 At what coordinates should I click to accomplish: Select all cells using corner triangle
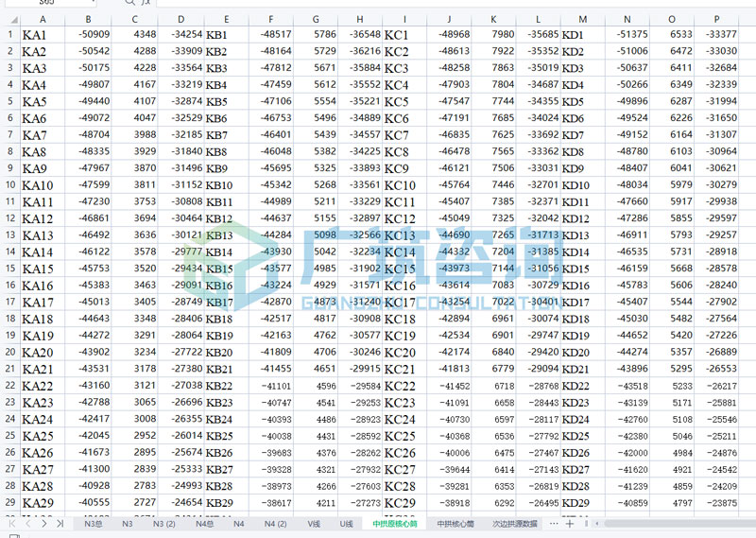pyautogui.click(x=14, y=20)
